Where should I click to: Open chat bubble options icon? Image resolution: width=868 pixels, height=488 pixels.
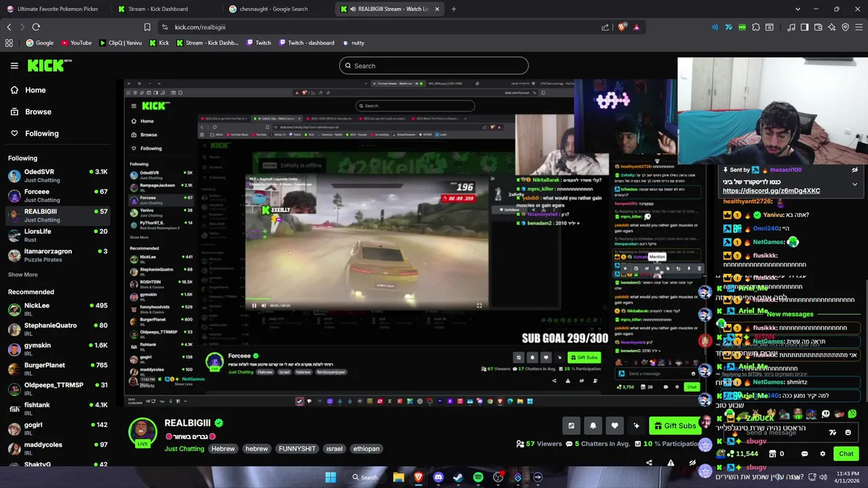click(804, 453)
